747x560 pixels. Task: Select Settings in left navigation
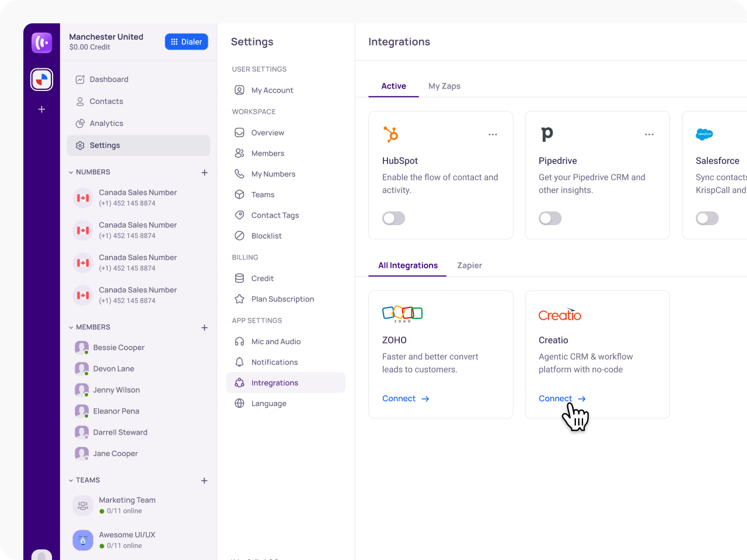pos(138,145)
